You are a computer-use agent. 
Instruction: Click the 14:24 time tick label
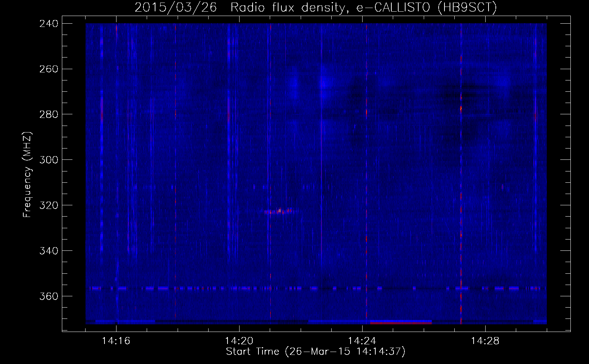[x=362, y=341]
